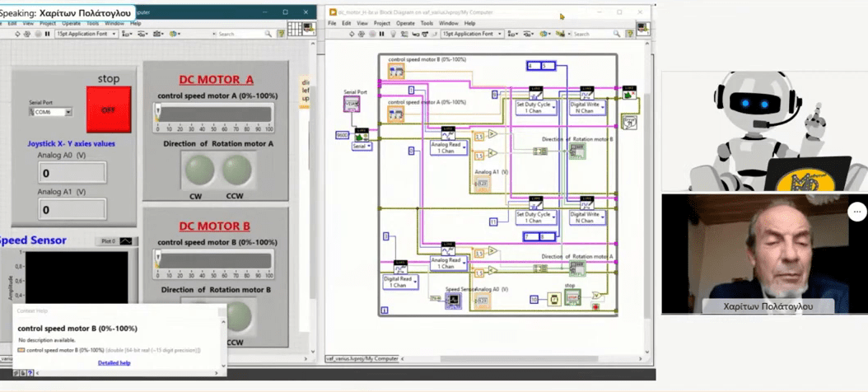Open the Tools menu in block diagram window

(x=427, y=23)
